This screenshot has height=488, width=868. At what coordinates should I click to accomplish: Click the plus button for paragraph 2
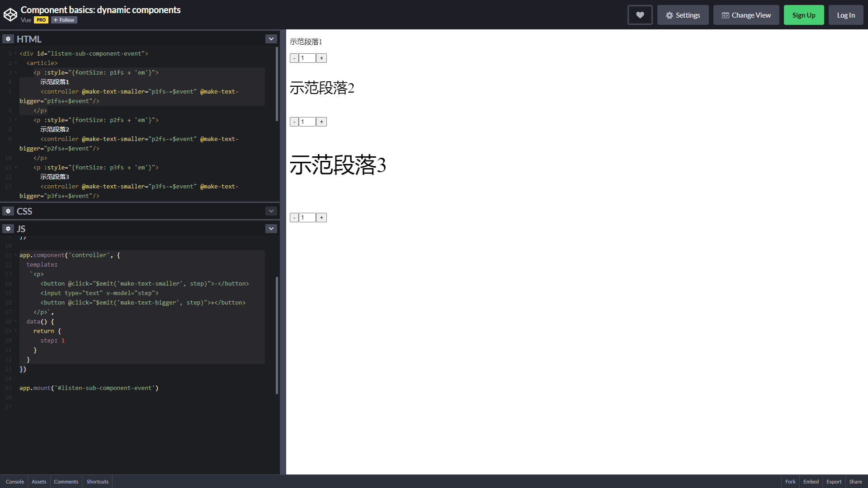pyautogui.click(x=322, y=122)
